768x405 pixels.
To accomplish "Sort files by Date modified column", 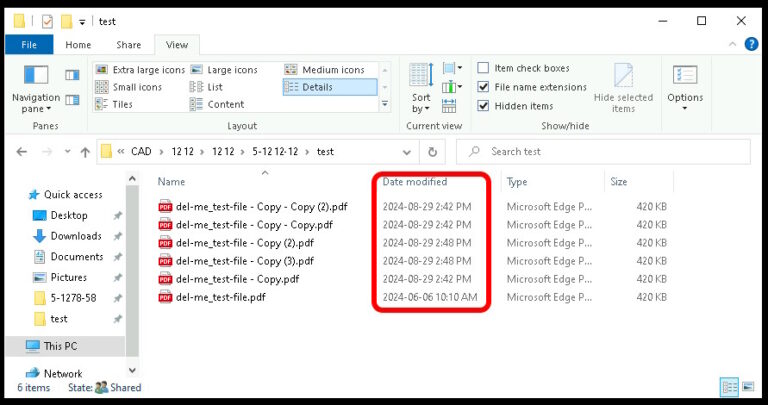I will [x=415, y=182].
